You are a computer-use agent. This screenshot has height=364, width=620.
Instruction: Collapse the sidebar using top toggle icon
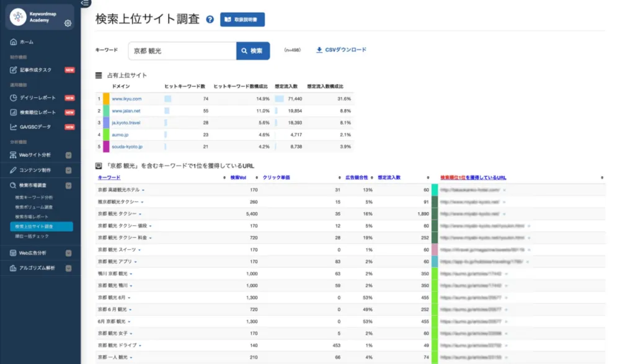(86, 3)
